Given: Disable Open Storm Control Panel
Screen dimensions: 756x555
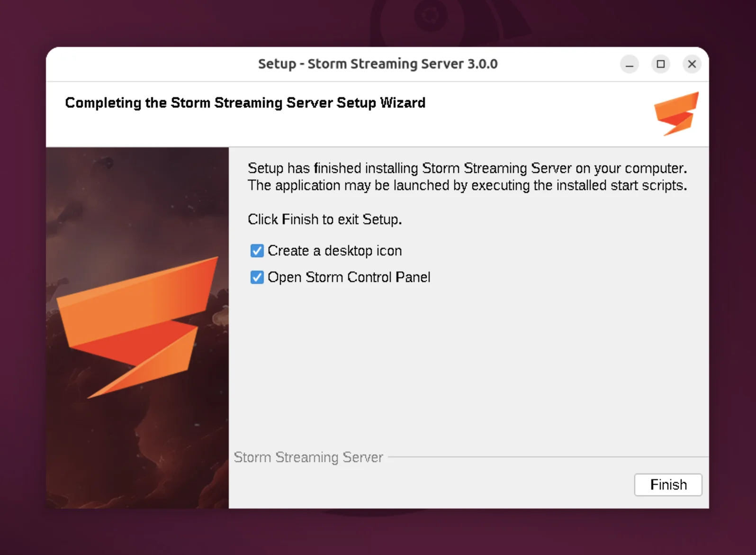Looking at the screenshot, I should 257,277.
